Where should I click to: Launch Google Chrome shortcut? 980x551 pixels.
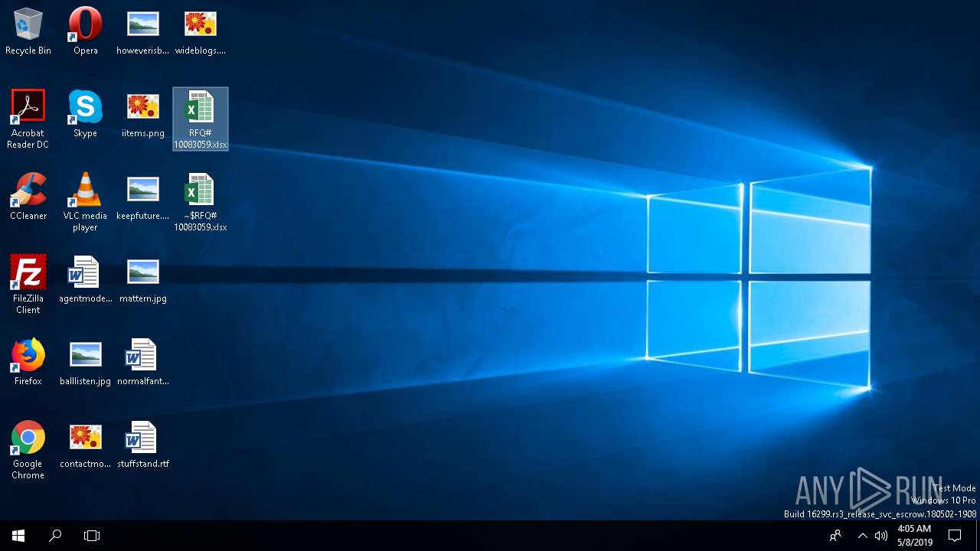28,449
